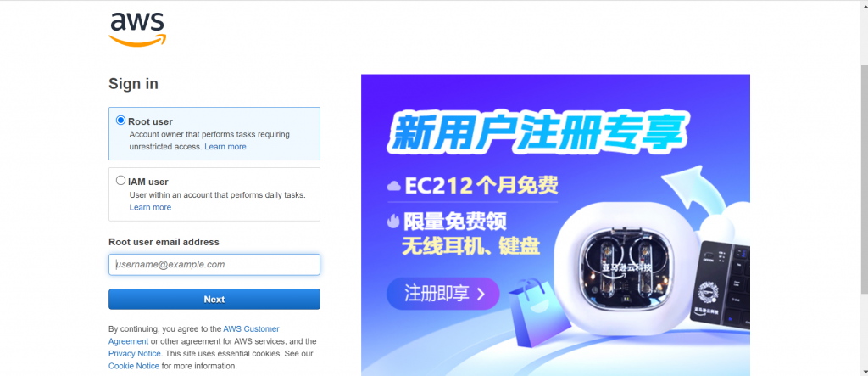Click the black keyboard image in banner
Image resolution: width=868 pixels, height=376 pixels.
pos(724,284)
